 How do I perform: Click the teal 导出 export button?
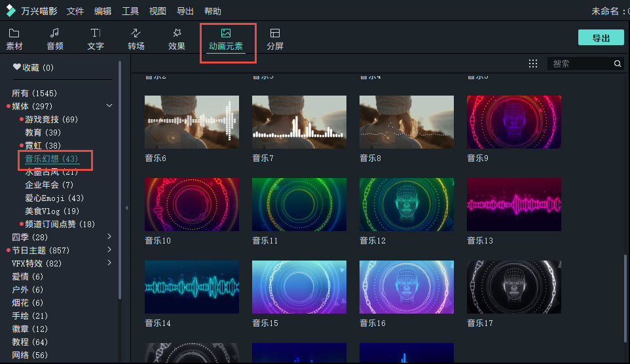pos(601,38)
